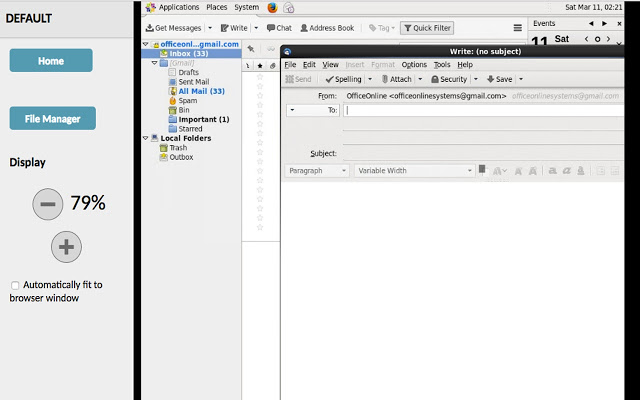The width and height of the screenshot is (640, 400).
Task: Open the Variable Width font dropdown
Action: [x=414, y=171]
